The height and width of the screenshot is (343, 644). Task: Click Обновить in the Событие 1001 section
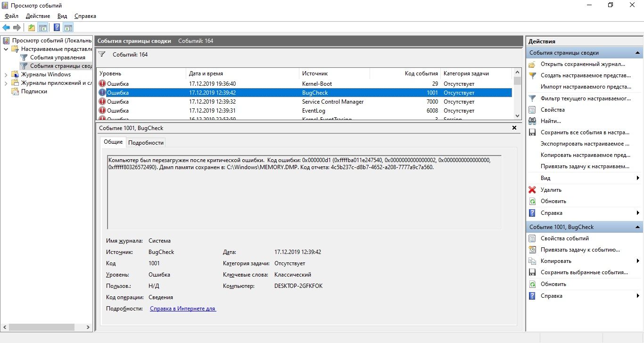click(x=553, y=284)
